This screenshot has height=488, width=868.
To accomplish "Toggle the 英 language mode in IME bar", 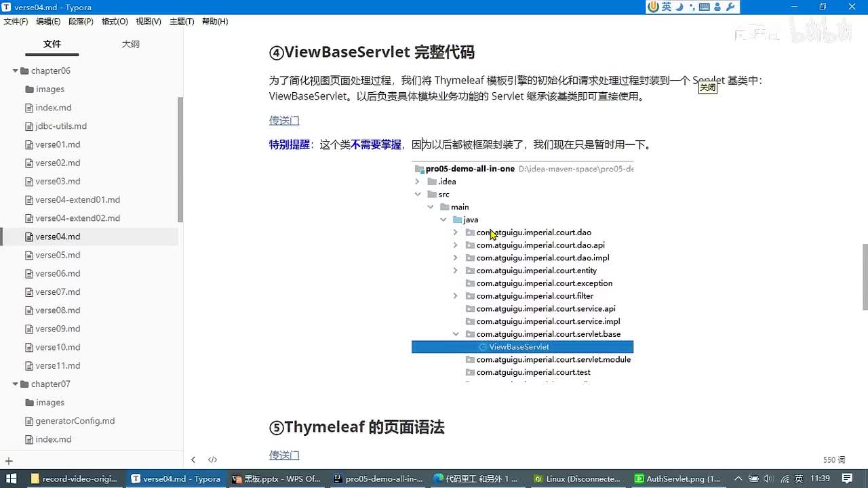I will point(667,7).
